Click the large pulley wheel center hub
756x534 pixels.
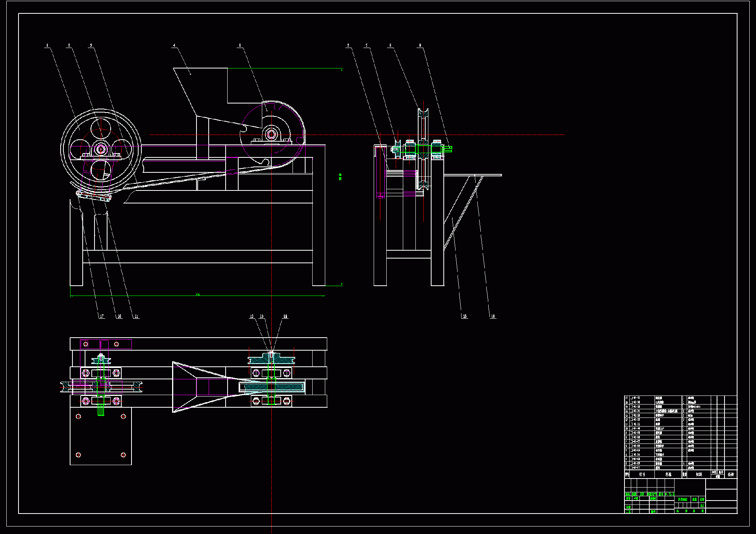coord(101,149)
